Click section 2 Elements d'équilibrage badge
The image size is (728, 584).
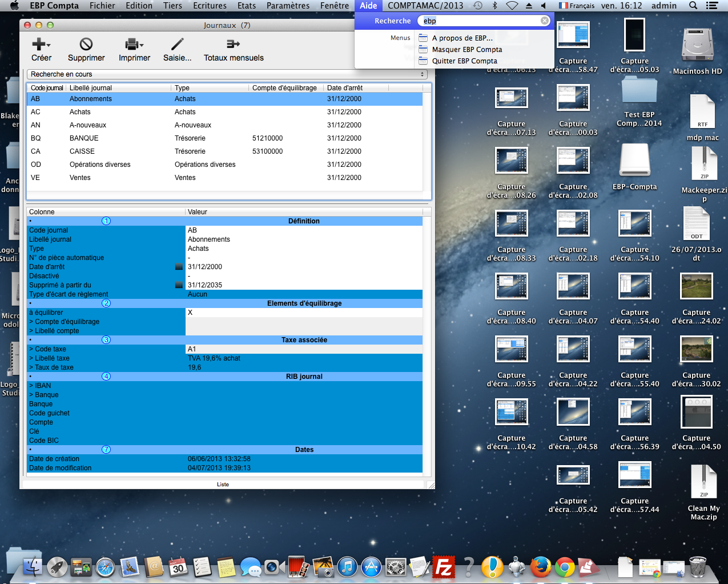pos(106,303)
